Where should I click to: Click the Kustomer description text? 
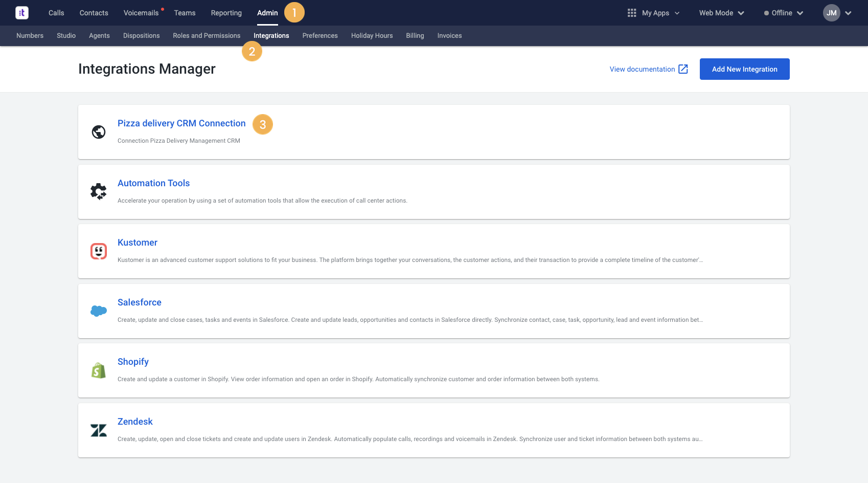click(410, 260)
